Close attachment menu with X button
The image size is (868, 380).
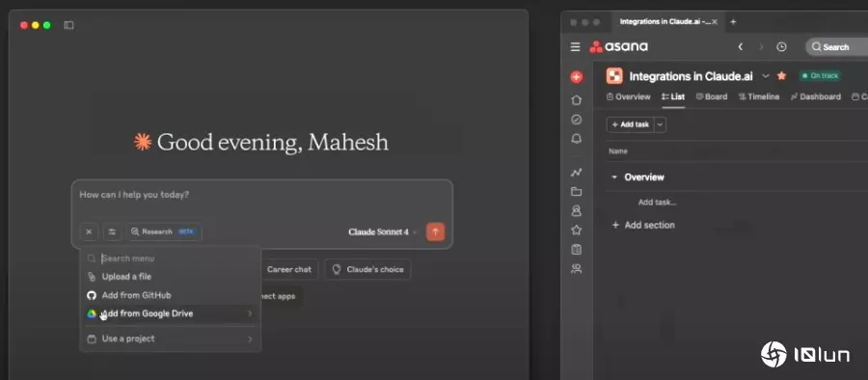tap(89, 231)
